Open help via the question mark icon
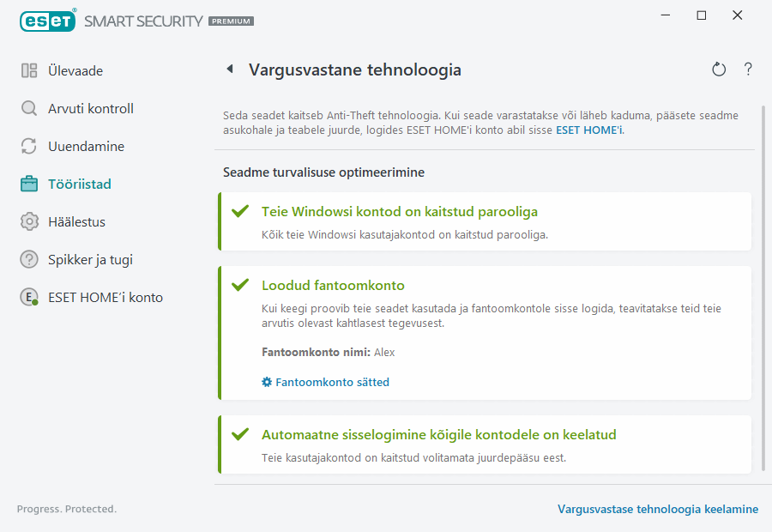The width and height of the screenshot is (772, 532). tap(747, 69)
